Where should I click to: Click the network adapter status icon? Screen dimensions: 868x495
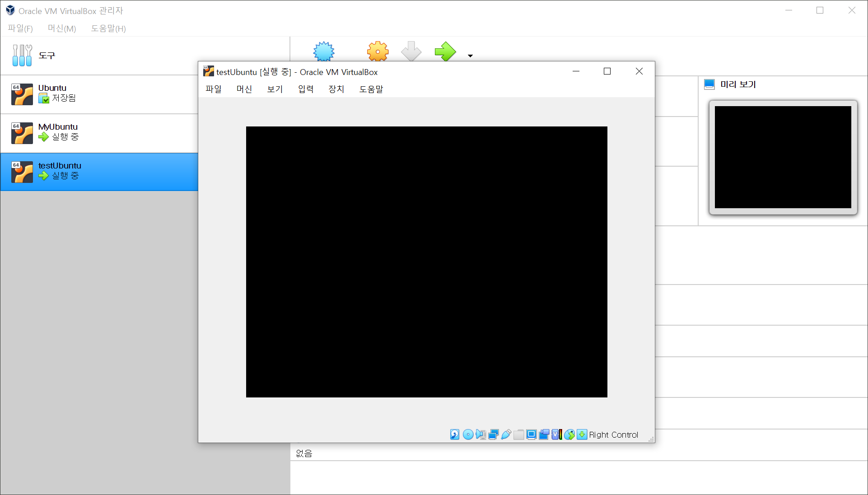pyautogui.click(x=493, y=434)
